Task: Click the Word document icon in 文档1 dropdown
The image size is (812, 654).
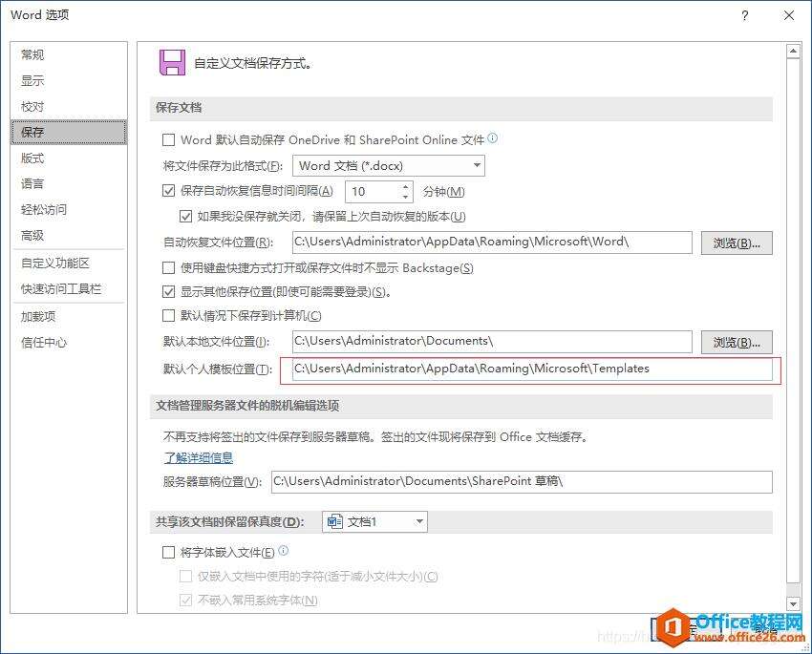Action: [335, 521]
